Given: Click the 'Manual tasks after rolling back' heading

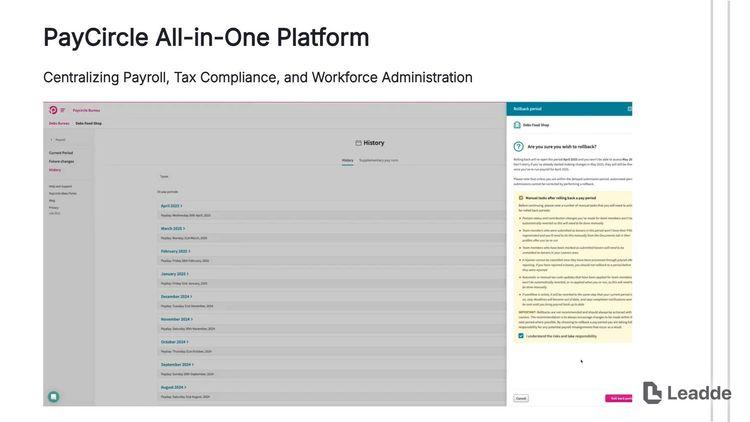Looking at the screenshot, I should click(x=561, y=198).
